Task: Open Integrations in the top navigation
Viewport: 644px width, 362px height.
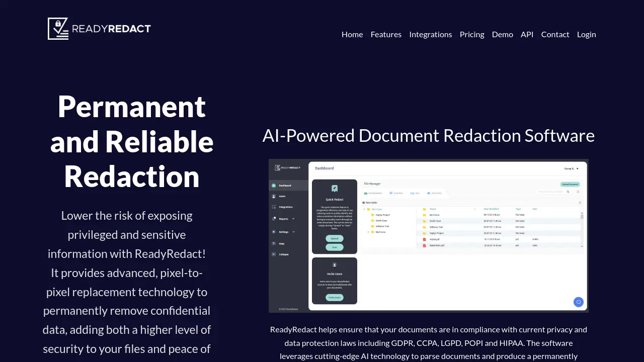Action: [x=431, y=34]
